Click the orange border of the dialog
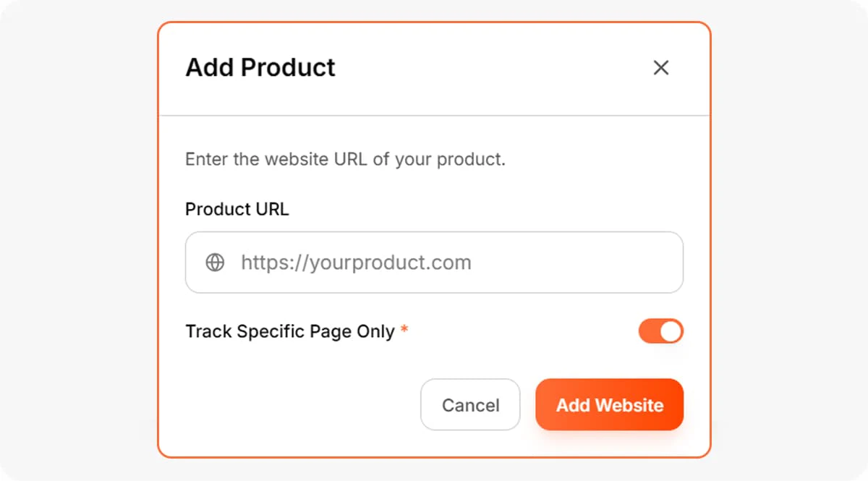Viewport: 868px width, 481px height. 158,239
